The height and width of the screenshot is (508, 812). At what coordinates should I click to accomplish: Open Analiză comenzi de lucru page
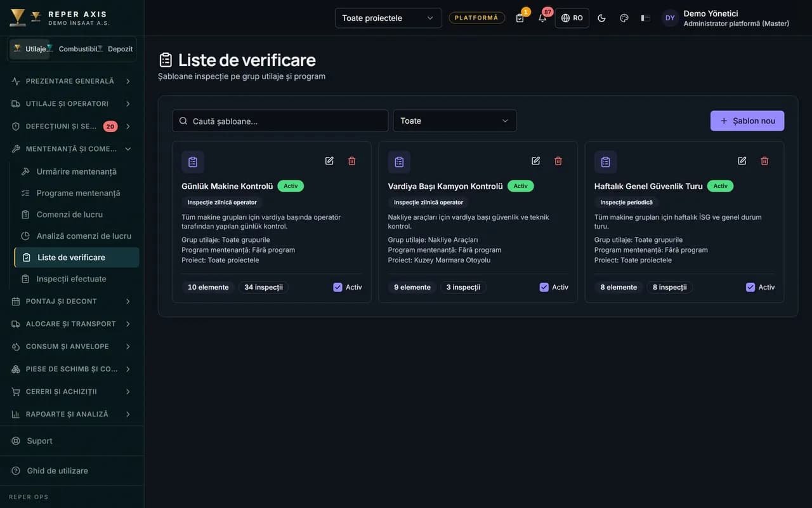tap(77, 236)
